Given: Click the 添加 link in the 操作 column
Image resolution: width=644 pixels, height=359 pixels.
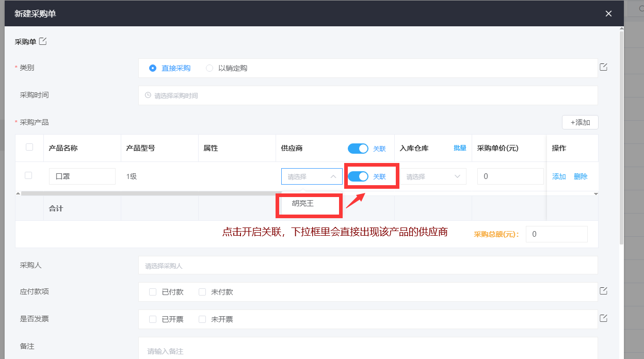Looking at the screenshot, I should pyautogui.click(x=559, y=176).
